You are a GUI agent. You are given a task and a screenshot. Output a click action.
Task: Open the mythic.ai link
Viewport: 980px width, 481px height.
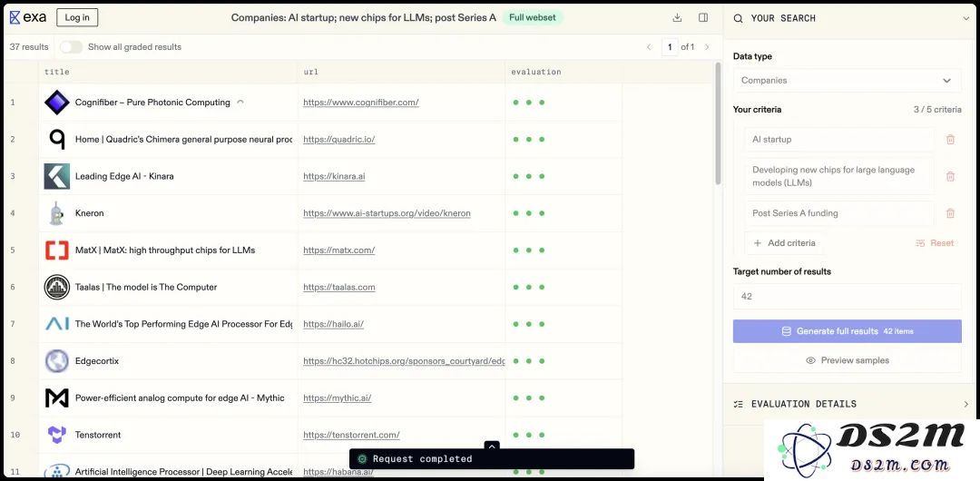338,398
